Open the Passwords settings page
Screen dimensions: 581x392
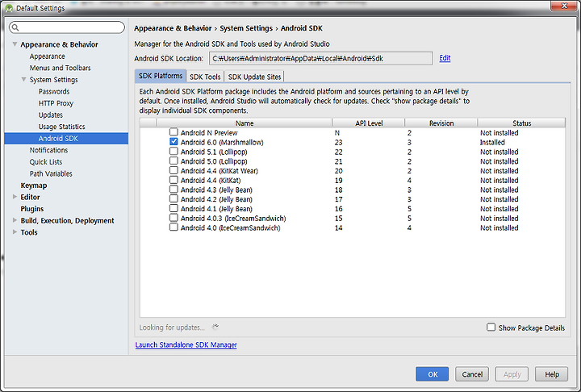pyautogui.click(x=54, y=91)
